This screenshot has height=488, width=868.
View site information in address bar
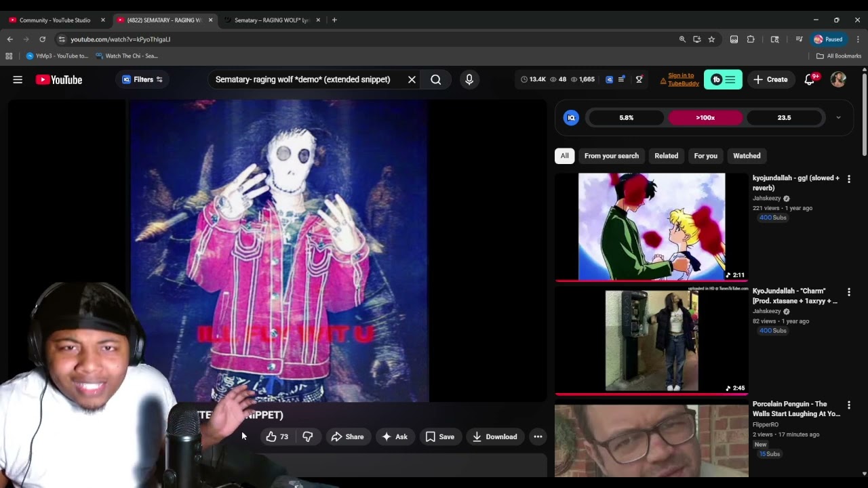tap(62, 39)
